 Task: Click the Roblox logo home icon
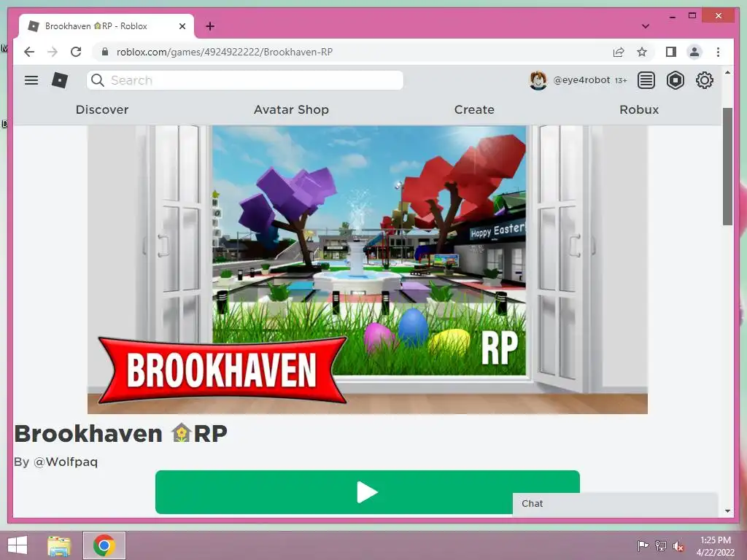tap(60, 80)
